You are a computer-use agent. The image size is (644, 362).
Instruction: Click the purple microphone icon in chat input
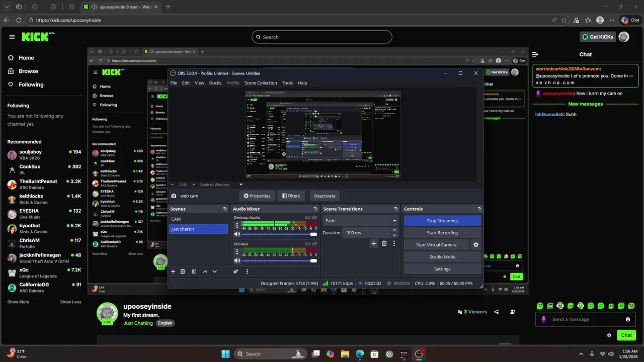click(543, 319)
